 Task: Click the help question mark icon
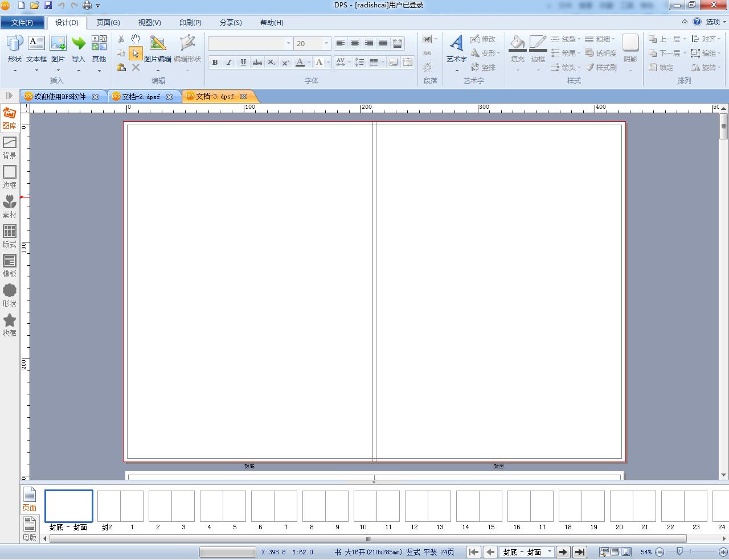coord(697,22)
